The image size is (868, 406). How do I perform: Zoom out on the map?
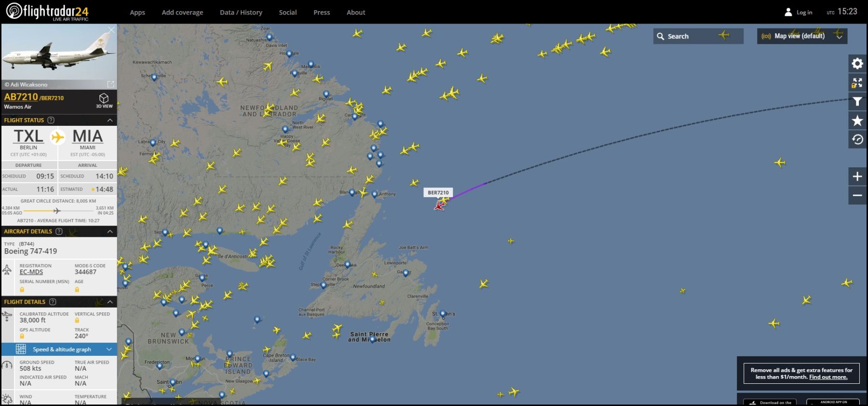tap(857, 195)
